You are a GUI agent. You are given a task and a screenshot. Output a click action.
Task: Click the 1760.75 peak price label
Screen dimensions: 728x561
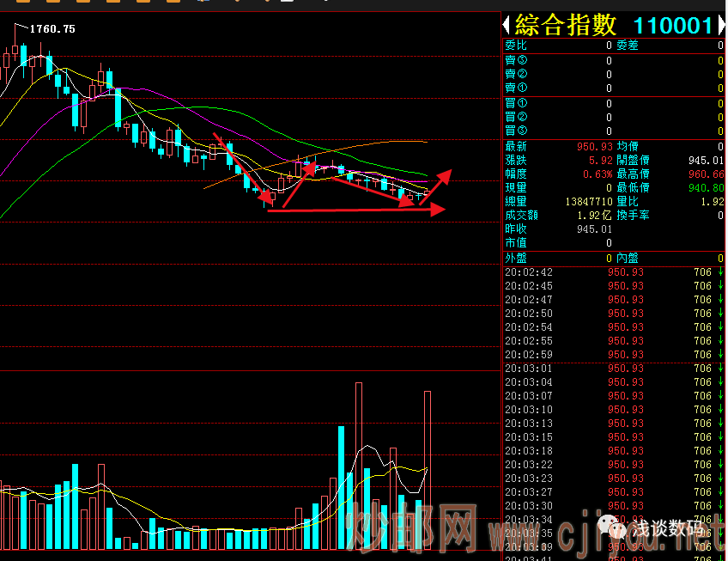(x=52, y=29)
